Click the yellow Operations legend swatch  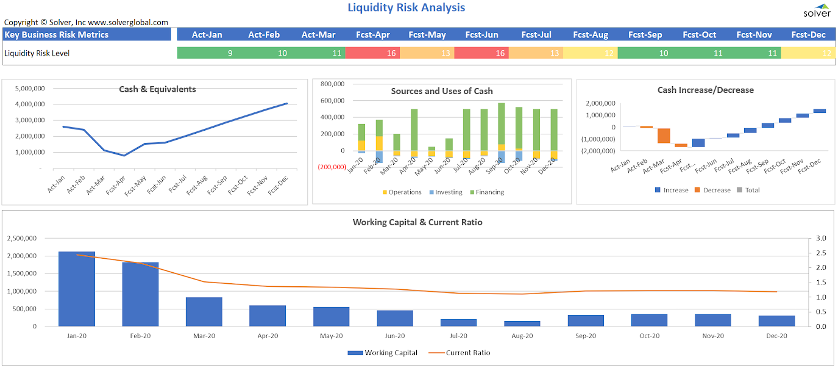pos(384,192)
